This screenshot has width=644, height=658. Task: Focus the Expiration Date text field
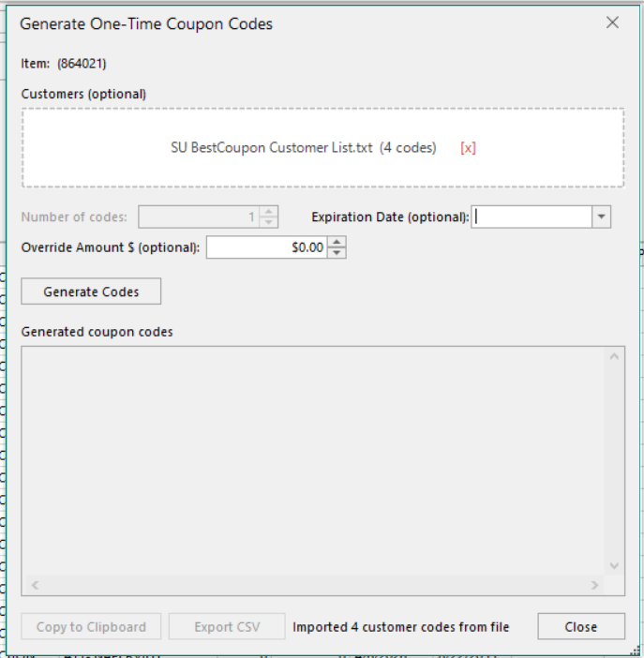tap(532, 217)
